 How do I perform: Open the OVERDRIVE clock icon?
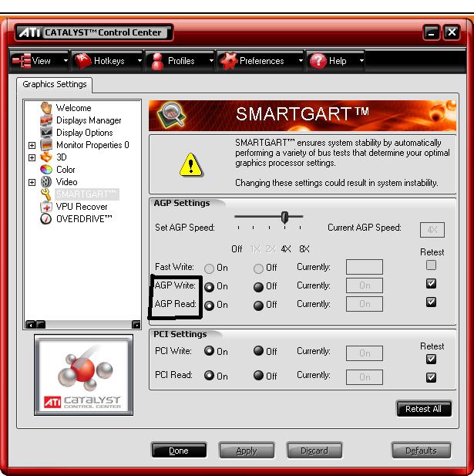(45, 219)
